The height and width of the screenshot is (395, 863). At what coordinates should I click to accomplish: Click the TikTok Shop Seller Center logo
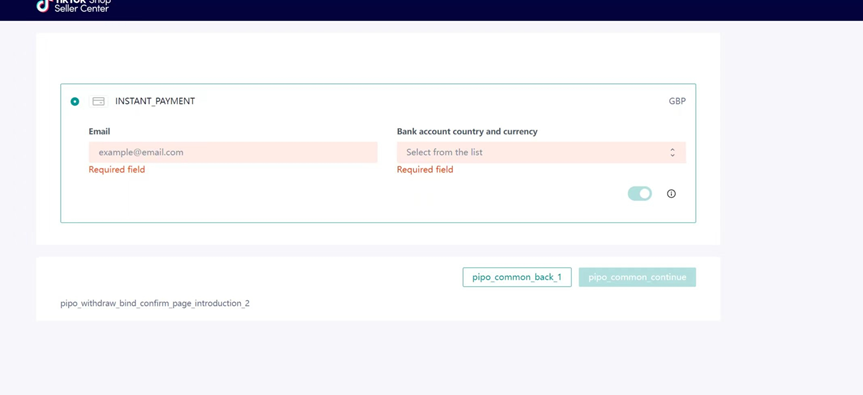73,6
